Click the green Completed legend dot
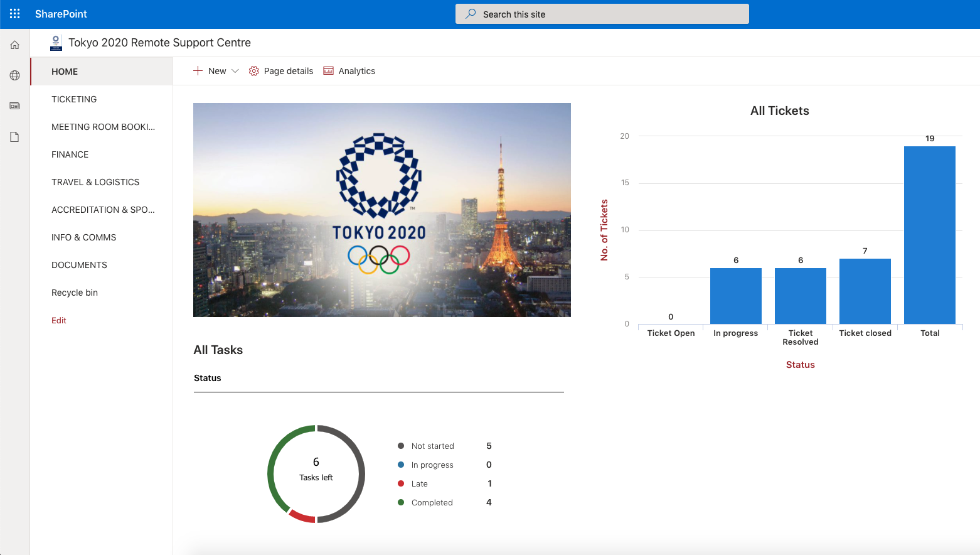The height and width of the screenshot is (555, 980). tap(401, 502)
